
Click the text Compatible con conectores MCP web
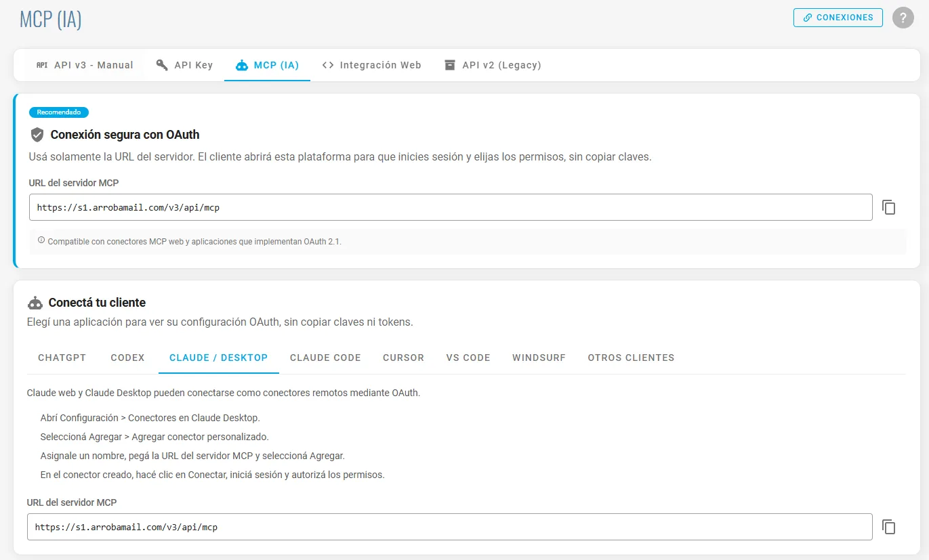pyautogui.click(x=194, y=241)
